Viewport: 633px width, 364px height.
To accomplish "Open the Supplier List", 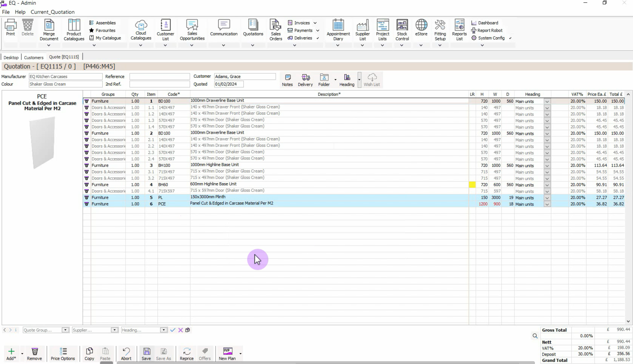I will tap(362, 30).
